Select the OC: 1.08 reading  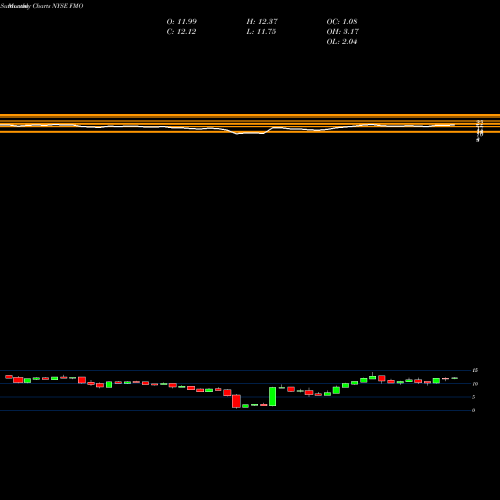tap(342, 22)
